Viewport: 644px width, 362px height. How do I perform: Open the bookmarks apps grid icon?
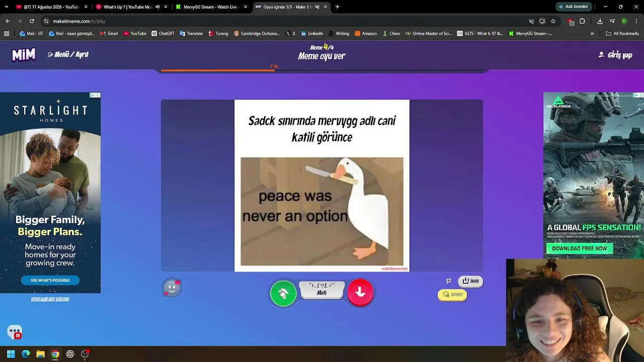[7, 34]
